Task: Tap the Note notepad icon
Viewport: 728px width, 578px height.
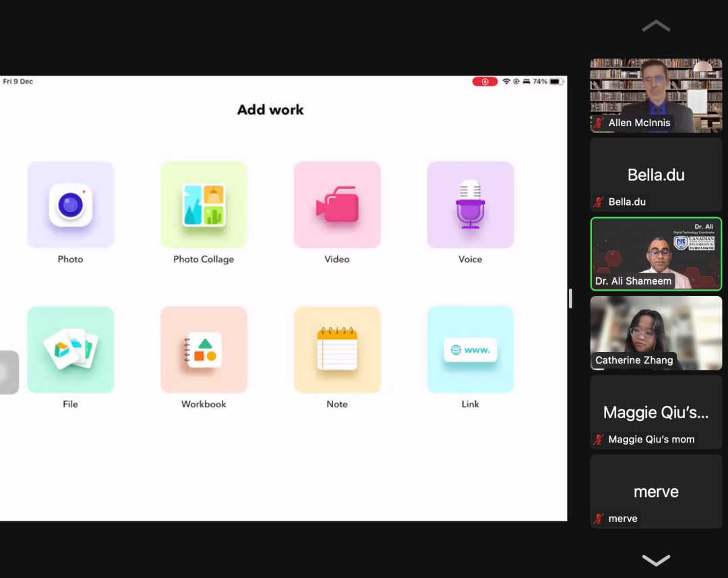Action: pyautogui.click(x=337, y=350)
